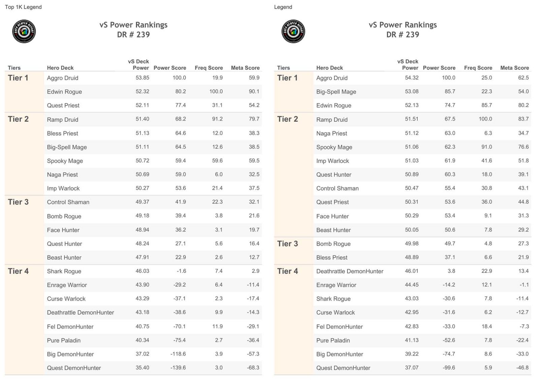Screen dimensions: 539x392
Task: Select the Tiers header in the Top 1K Legend table
Action: coord(14,68)
